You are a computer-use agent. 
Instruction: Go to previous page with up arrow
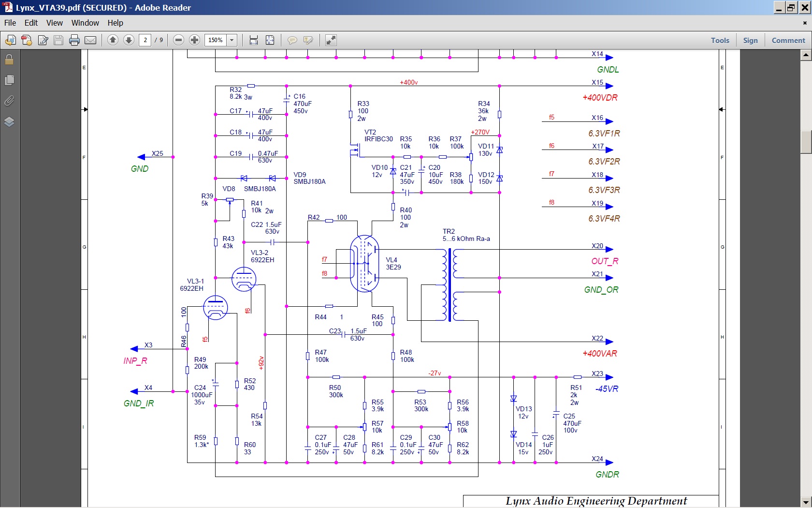[x=113, y=40]
